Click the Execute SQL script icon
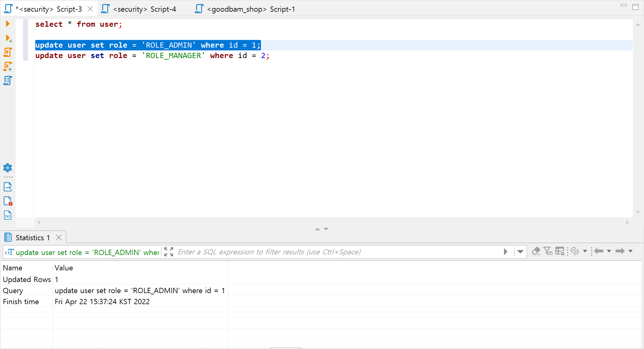The height and width of the screenshot is (349, 644). point(8,52)
